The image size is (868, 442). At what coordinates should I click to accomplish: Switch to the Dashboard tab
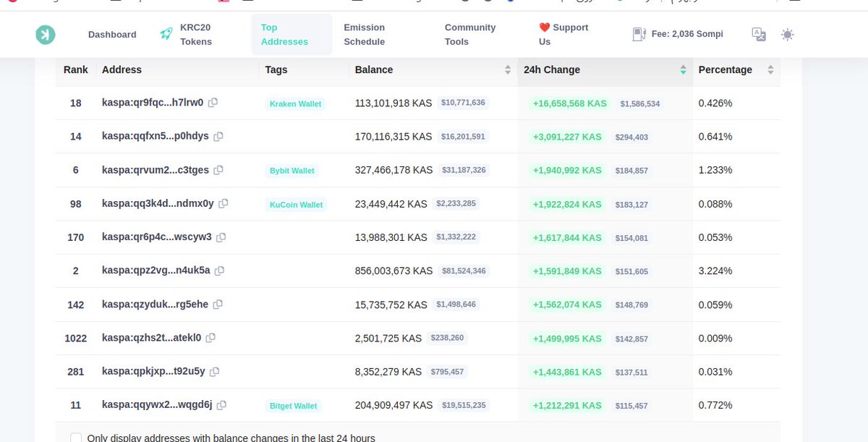[x=112, y=34]
